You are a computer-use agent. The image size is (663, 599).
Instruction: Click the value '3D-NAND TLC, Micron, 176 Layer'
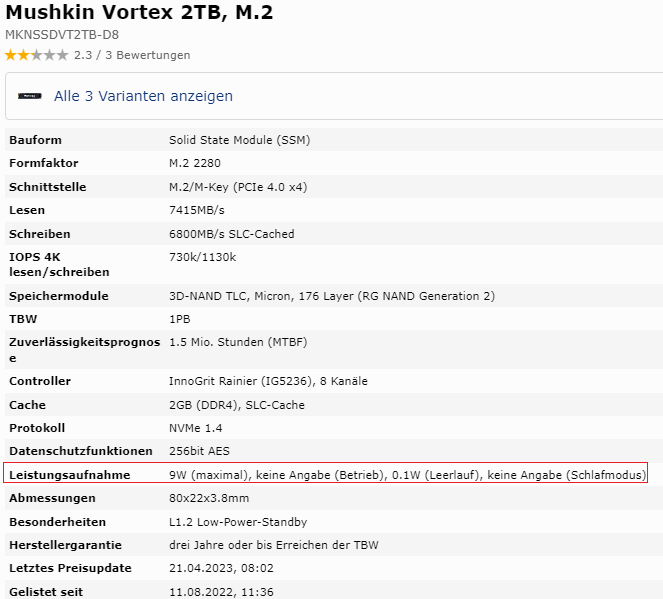(x=261, y=296)
